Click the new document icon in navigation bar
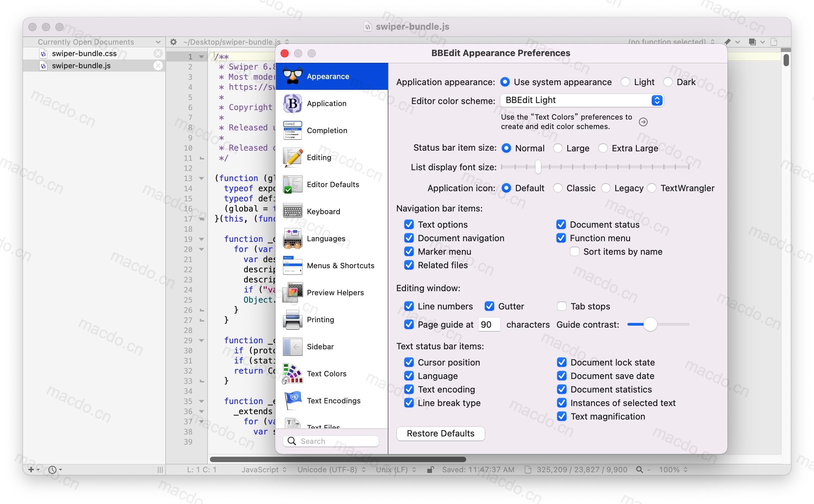Screen dimensions: 814x504 click(773, 42)
